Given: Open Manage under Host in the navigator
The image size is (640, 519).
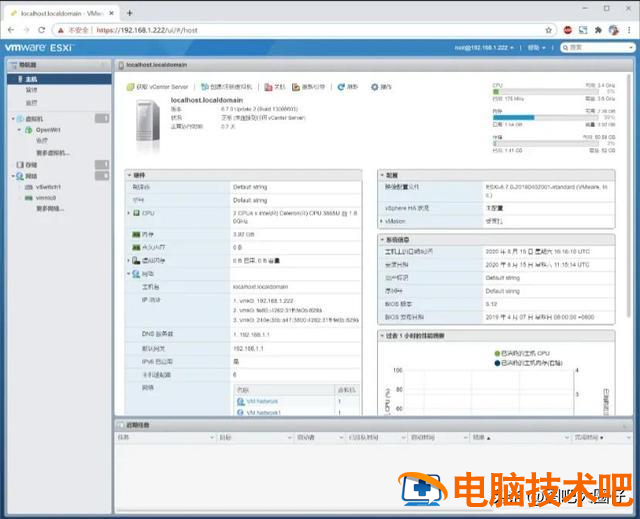Looking at the screenshot, I should (x=31, y=90).
